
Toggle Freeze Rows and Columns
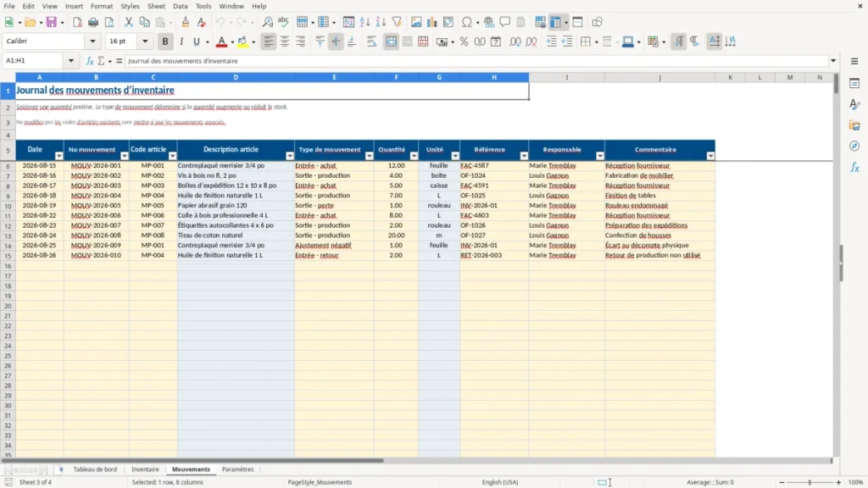(x=556, y=22)
